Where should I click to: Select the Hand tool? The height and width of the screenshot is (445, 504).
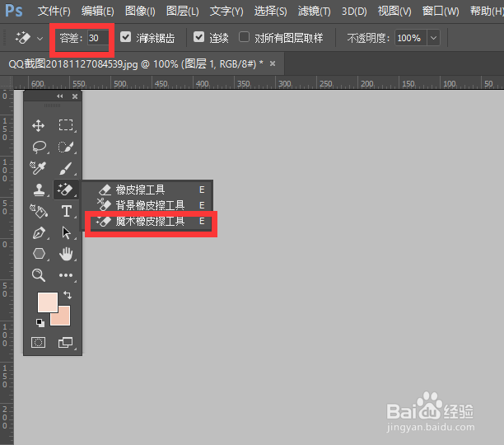[x=66, y=254]
